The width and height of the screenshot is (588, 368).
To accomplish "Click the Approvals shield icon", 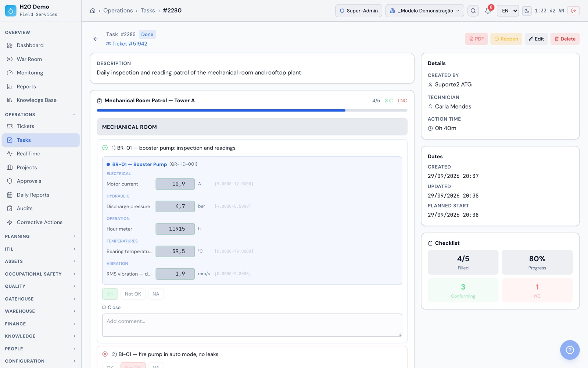I will (10, 181).
